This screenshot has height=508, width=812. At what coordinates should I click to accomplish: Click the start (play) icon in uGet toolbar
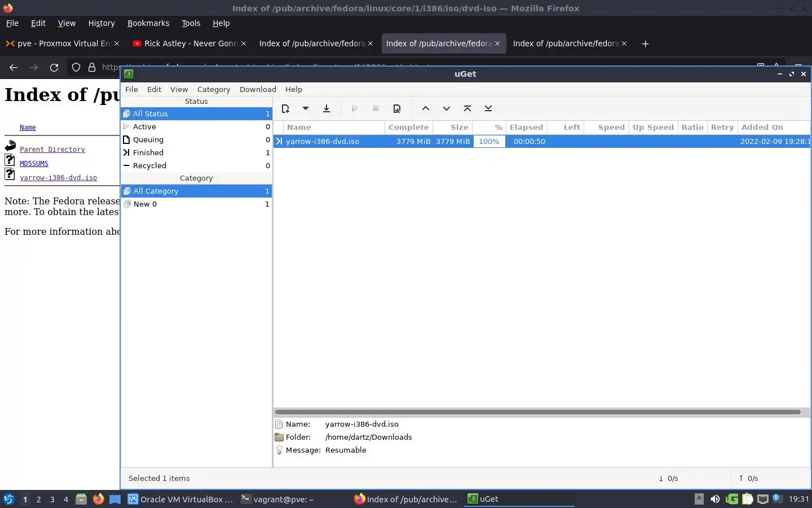tap(355, 108)
